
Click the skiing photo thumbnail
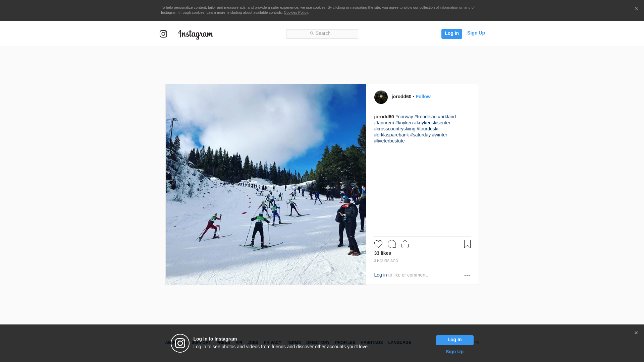coord(266,184)
